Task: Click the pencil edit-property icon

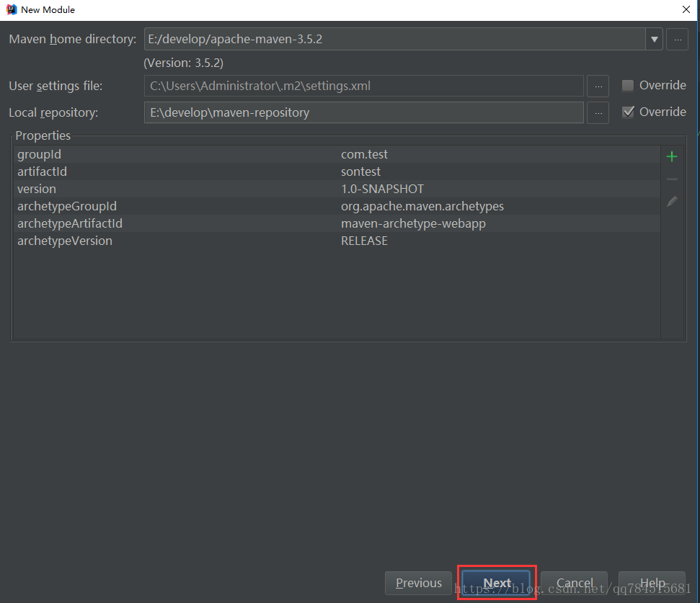Action: [x=672, y=202]
